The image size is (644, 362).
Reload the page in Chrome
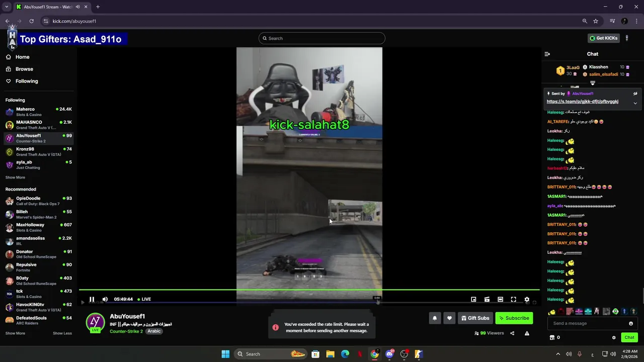pyautogui.click(x=31, y=21)
